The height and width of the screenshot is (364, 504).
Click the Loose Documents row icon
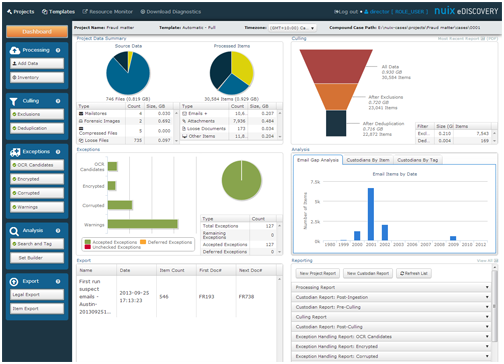click(x=184, y=129)
